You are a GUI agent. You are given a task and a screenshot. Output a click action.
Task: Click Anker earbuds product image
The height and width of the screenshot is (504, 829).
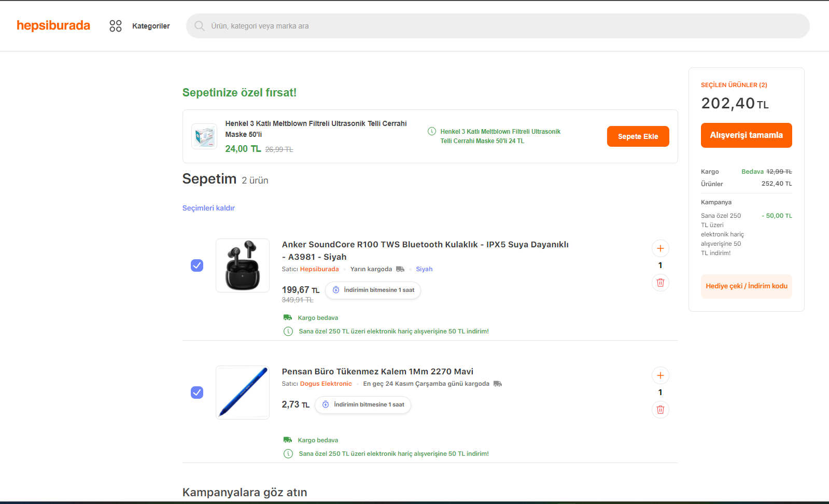[243, 265]
